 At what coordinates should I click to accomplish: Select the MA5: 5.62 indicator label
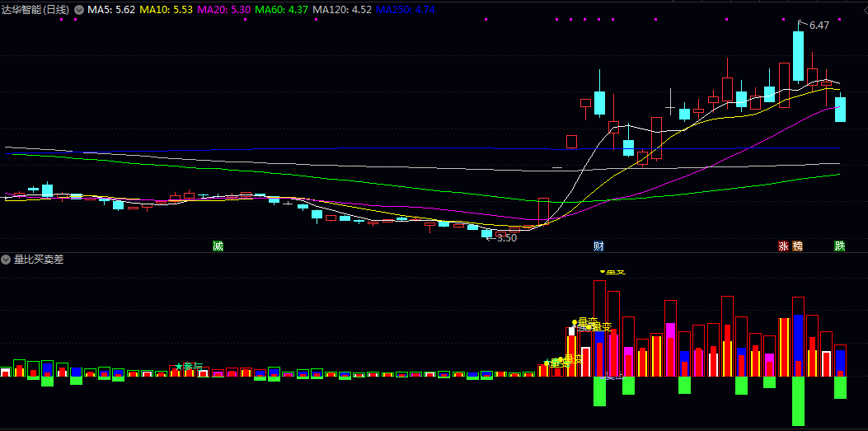(111, 9)
